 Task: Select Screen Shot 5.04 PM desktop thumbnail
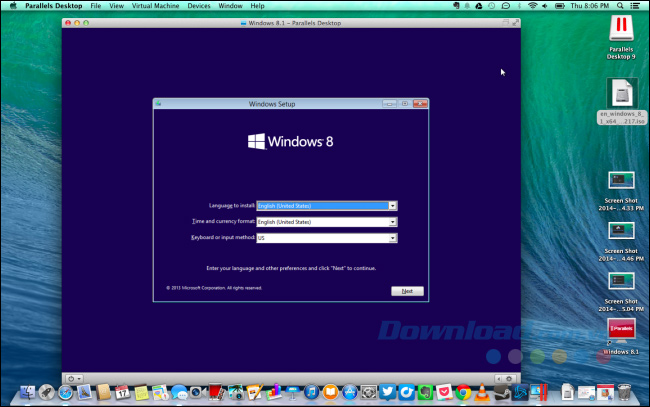[x=621, y=281]
